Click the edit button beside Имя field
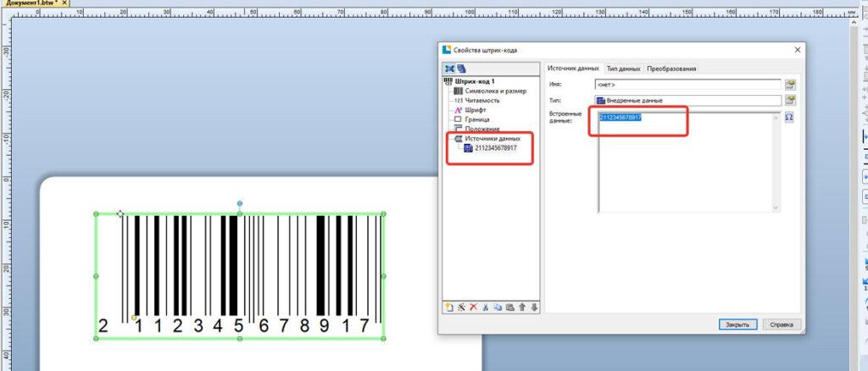 [x=791, y=85]
